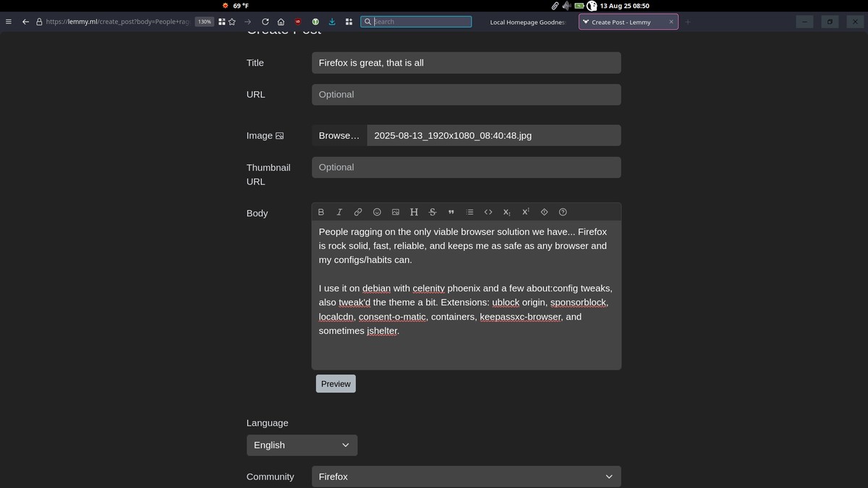Expand the browser hamburger menu
Screen dimensions: 868x488
tap(8, 22)
